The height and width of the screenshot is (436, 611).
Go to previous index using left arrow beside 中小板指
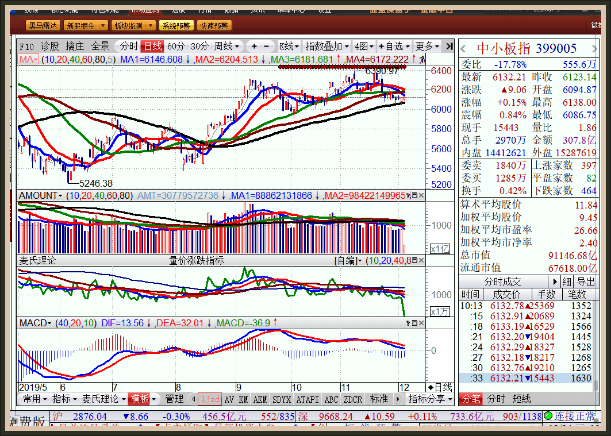(463, 49)
